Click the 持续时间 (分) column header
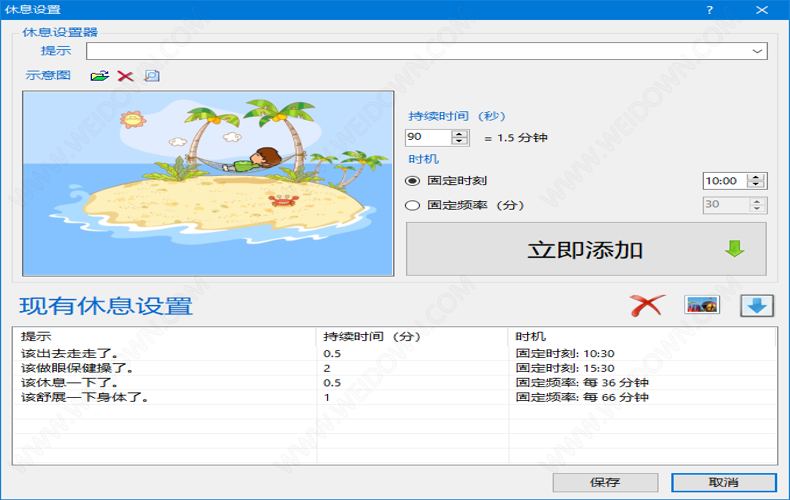Image resolution: width=790 pixels, height=500 pixels. click(x=372, y=336)
